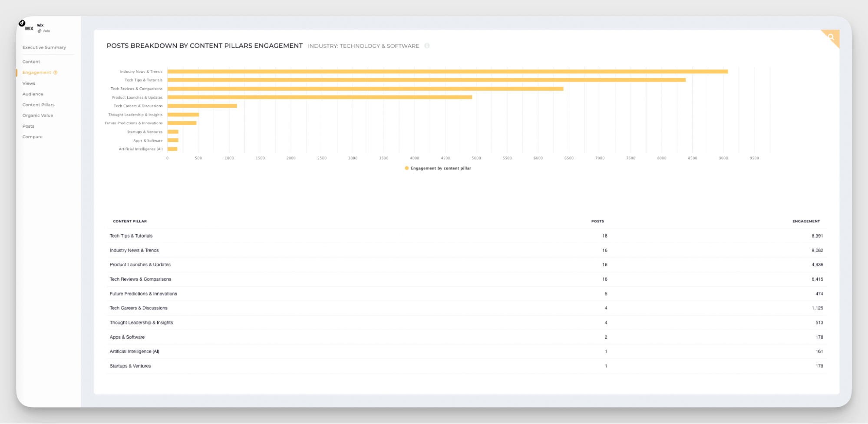Viewport: 868px width, 424px height.
Task: Click the orange indicator next to Engagement
Action: pos(18,73)
